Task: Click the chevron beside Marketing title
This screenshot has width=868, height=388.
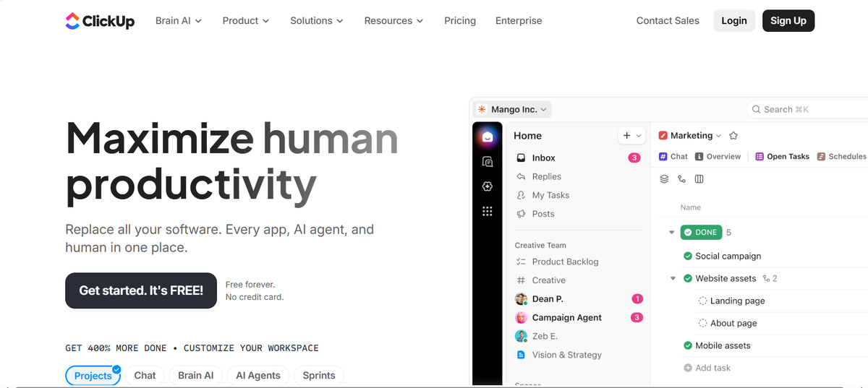Action: (x=718, y=136)
